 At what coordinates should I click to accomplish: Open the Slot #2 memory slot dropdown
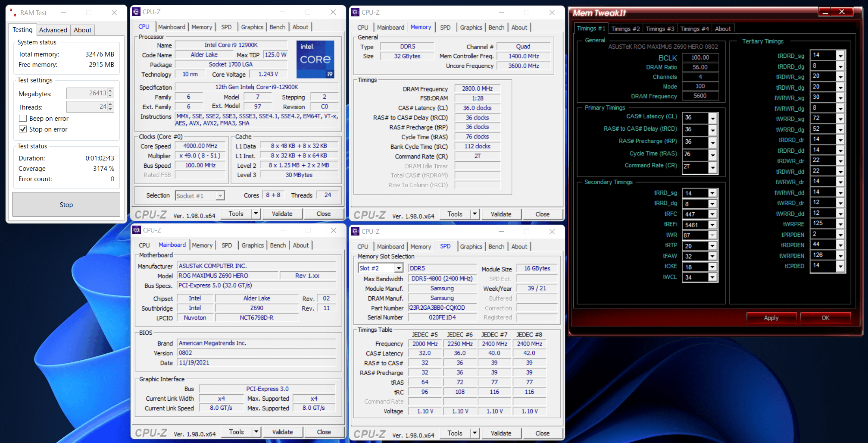tap(399, 268)
